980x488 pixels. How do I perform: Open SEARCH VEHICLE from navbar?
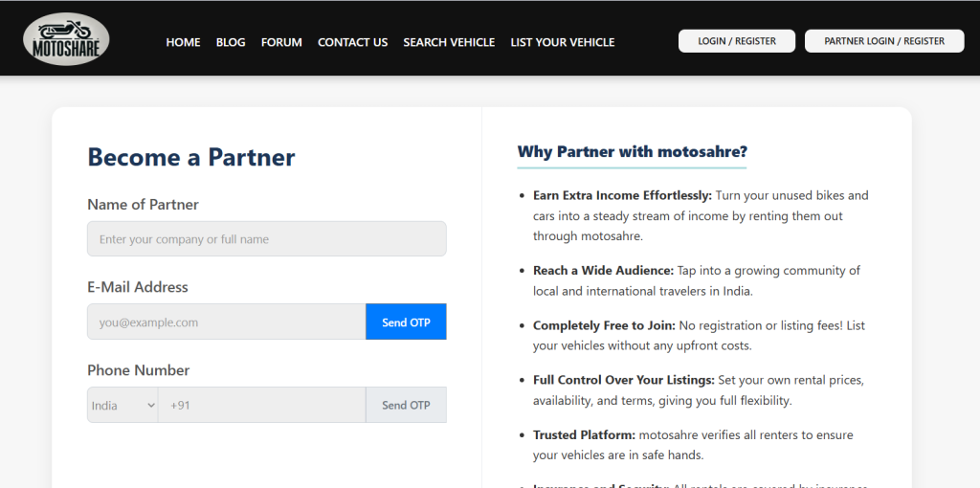click(x=449, y=42)
